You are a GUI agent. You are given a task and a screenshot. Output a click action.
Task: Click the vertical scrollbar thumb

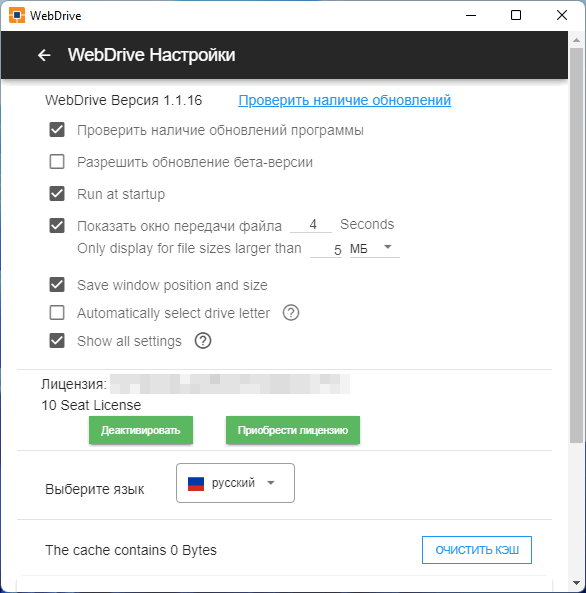577,245
